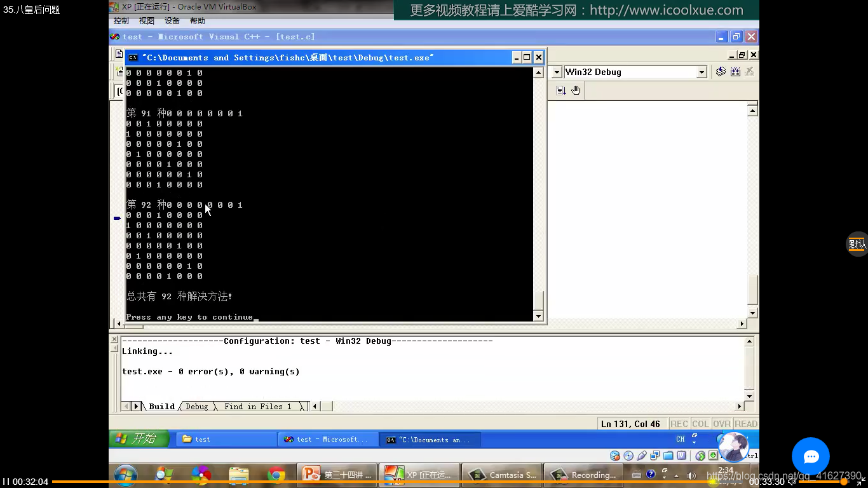The height and width of the screenshot is (488, 868).
Task: Open the dropdown arrow left of Win32 Debug
Action: [556, 72]
